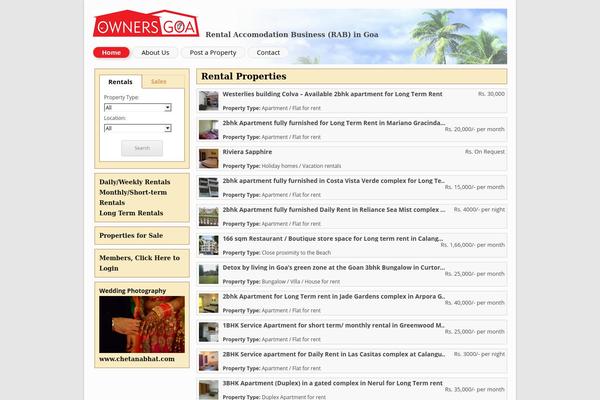
Task: Open Long Term Rentals link
Action: [131, 213]
